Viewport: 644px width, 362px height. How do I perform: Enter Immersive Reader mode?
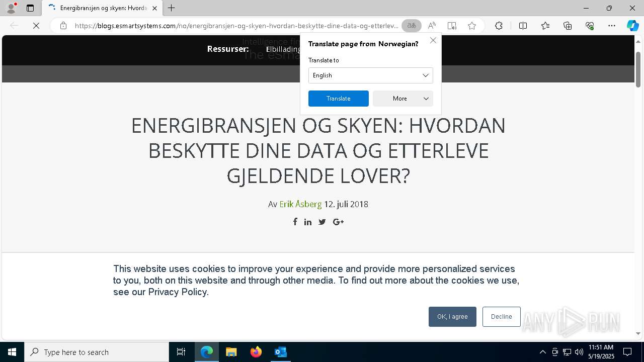tap(452, 26)
